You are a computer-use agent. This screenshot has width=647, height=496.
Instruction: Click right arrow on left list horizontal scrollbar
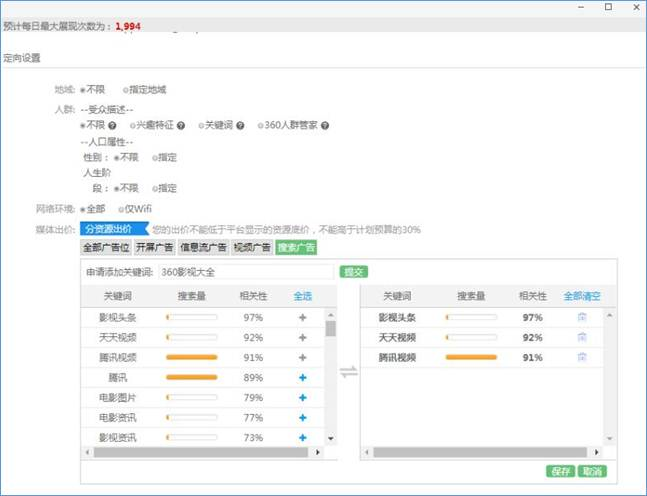[319, 452]
